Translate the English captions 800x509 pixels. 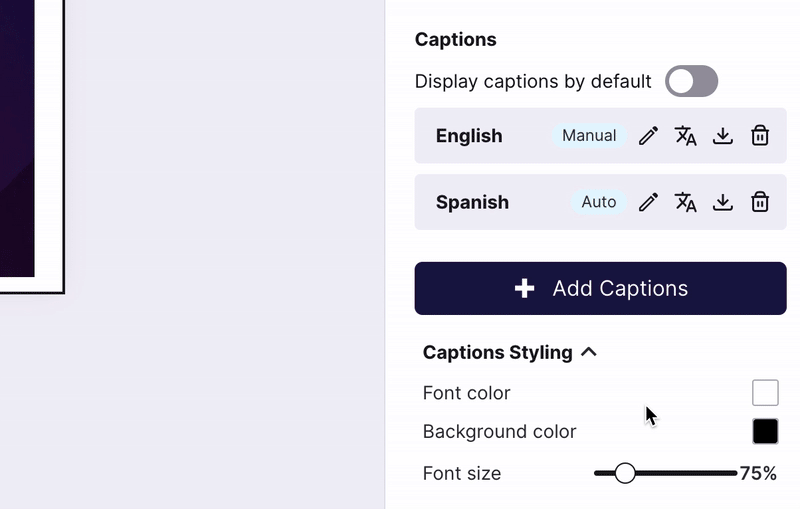point(685,136)
